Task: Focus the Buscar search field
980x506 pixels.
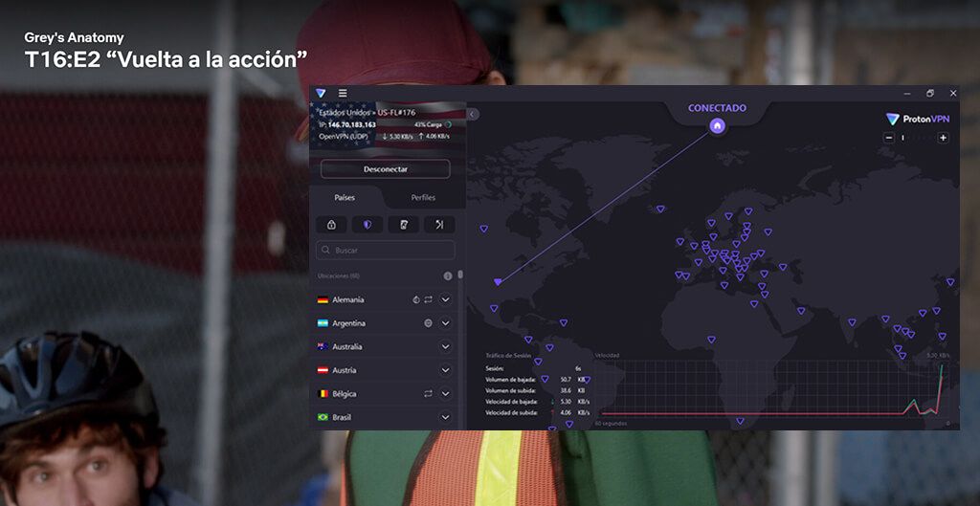Action: 385,250
